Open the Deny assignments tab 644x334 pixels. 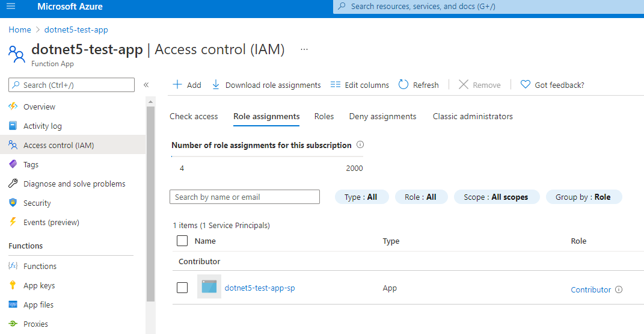click(383, 116)
